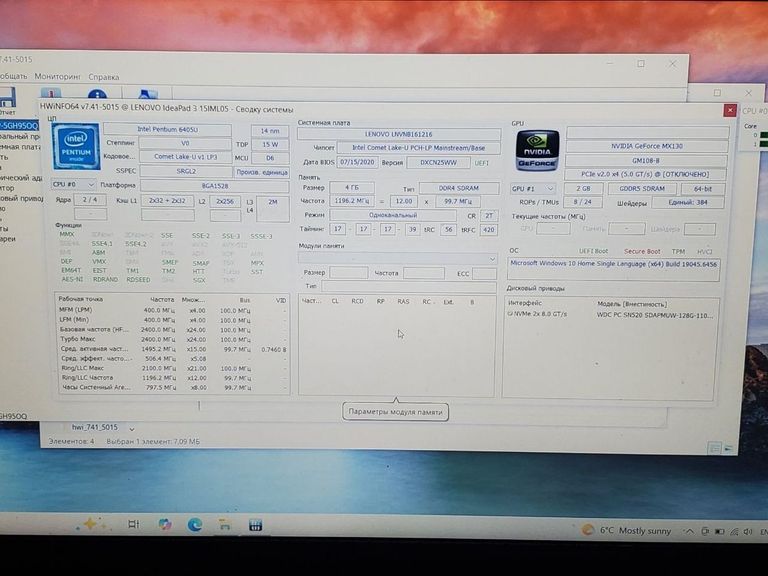Maximize the File Explorer window behind
This screenshot has height=576, width=768.
click(x=717, y=93)
